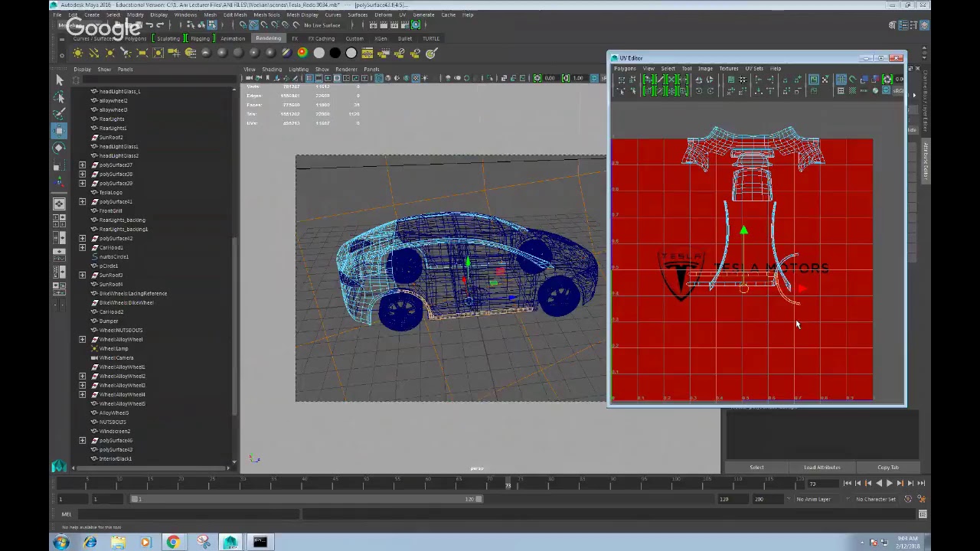
Task: Open the Windows Start menu
Action: (61, 543)
